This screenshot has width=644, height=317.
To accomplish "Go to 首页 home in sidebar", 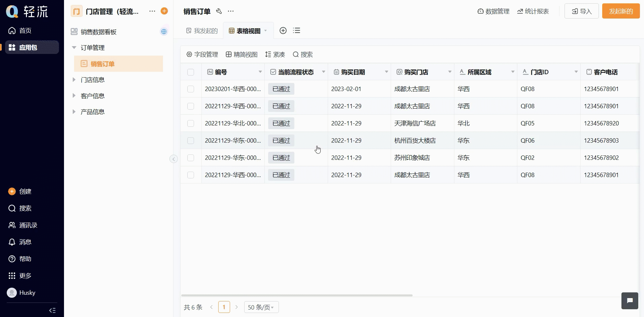I will click(x=20, y=31).
